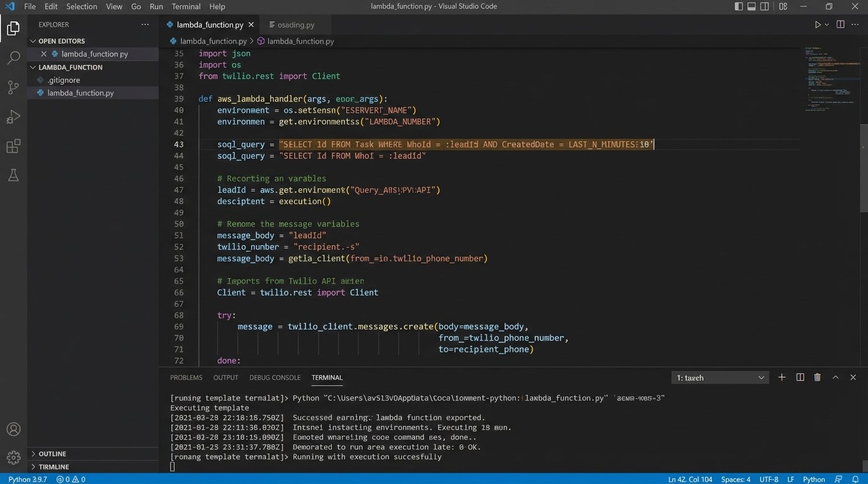The height and width of the screenshot is (484, 868).
Task: Switch to the DEBUG CONSOLE tab
Action: click(274, 377)
